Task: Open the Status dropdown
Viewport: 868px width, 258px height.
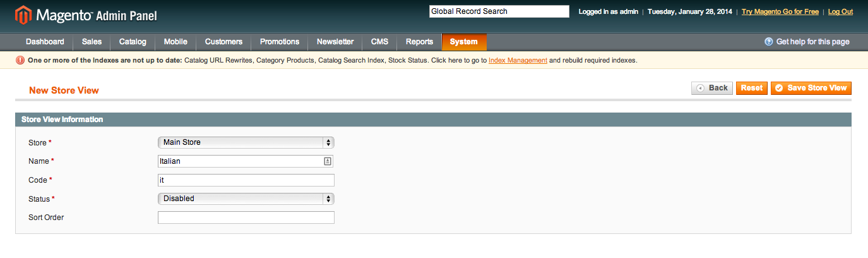Action: [246, 199]
